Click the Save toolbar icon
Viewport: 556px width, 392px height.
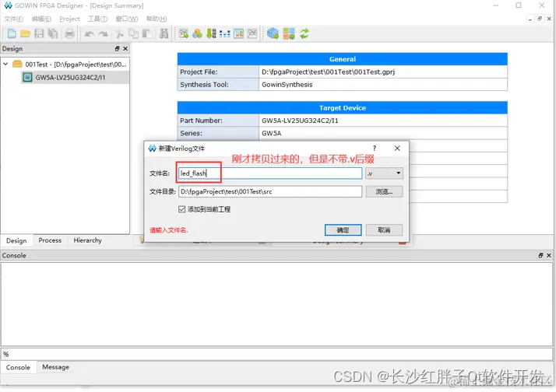(39, 33)
